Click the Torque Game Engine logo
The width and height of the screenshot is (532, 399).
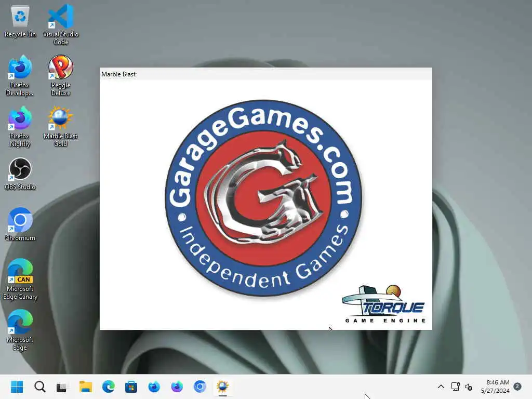pyautogui.click(x=384, y=304)
